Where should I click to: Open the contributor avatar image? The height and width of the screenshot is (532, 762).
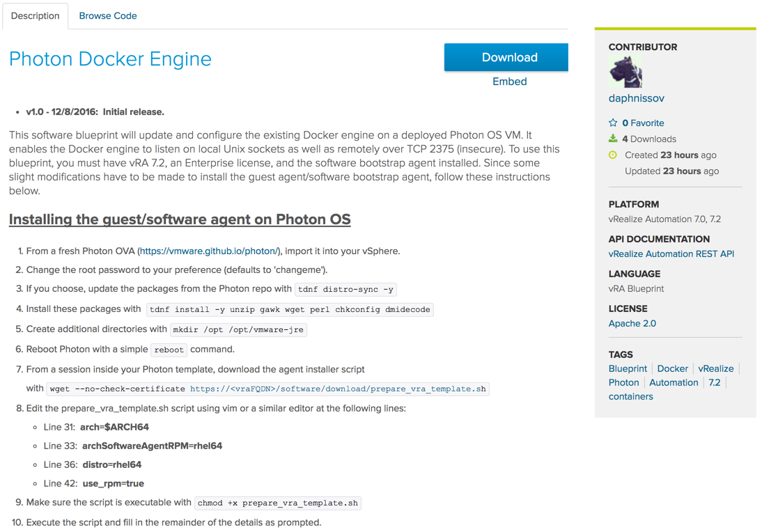point(625,72)
